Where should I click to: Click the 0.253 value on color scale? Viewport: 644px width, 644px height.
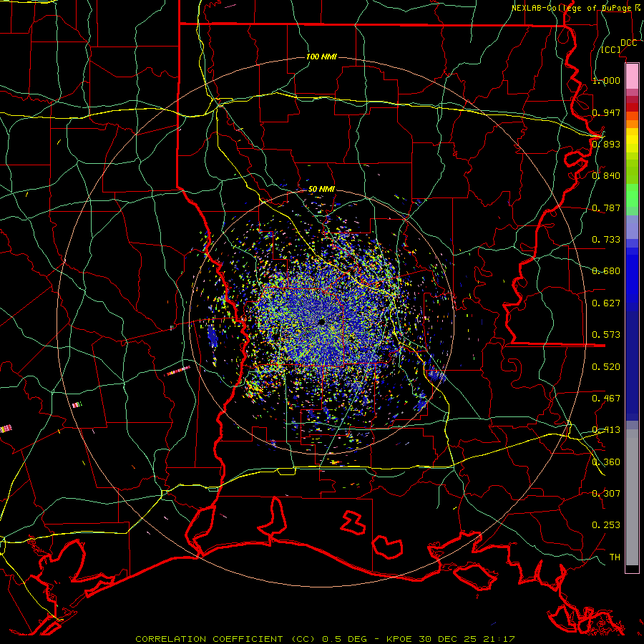pyautogui.click(x=606, y=525)
